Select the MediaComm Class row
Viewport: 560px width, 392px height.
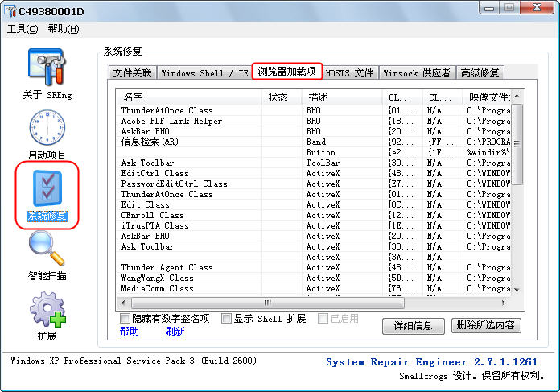(x=314, y=288)
